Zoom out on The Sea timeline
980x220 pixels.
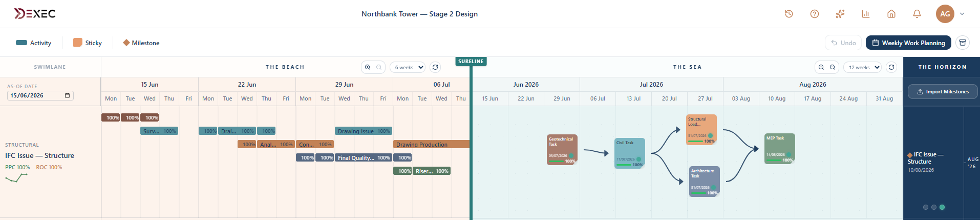tap(833, 67)
